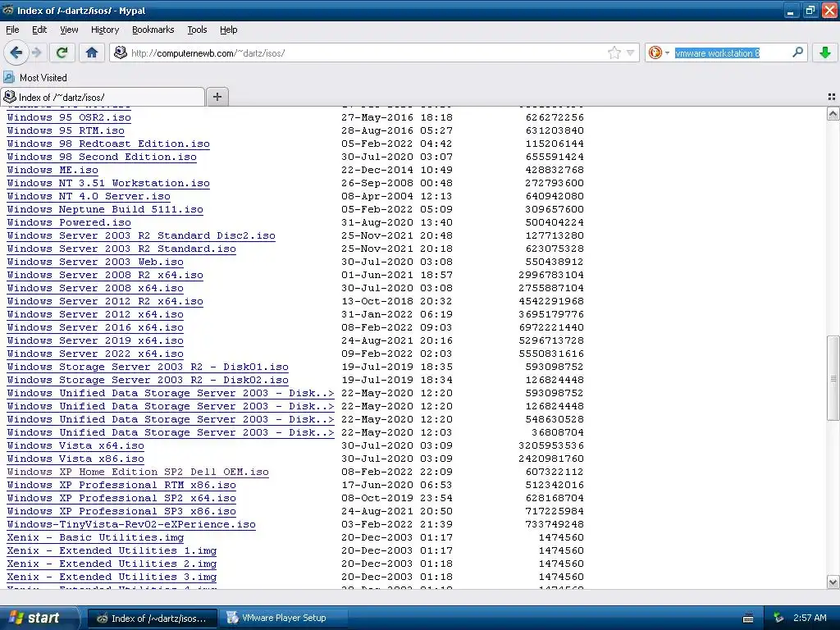Open the address bar history dropdown
This screenshot has height=630, width=840.
click(x=630, y=52)
